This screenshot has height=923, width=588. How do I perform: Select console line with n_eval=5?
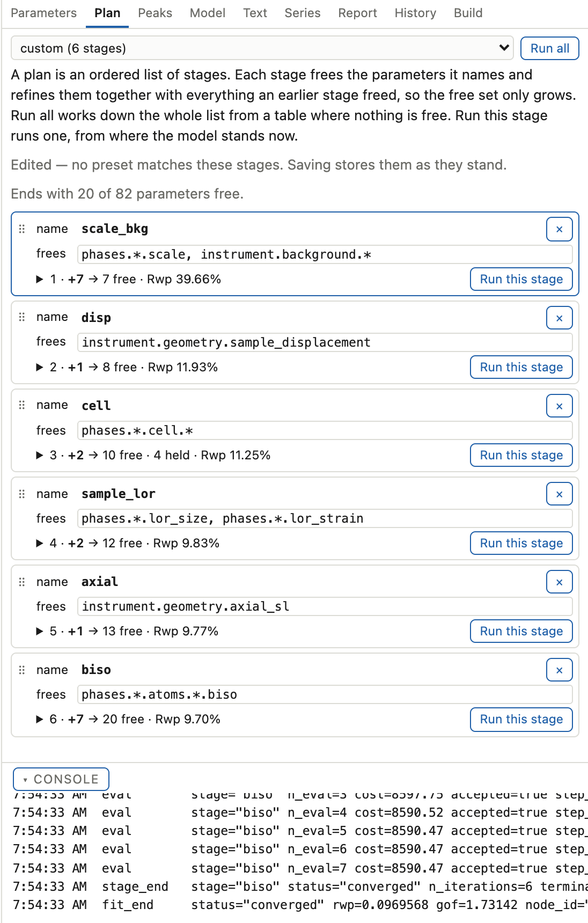300,831
